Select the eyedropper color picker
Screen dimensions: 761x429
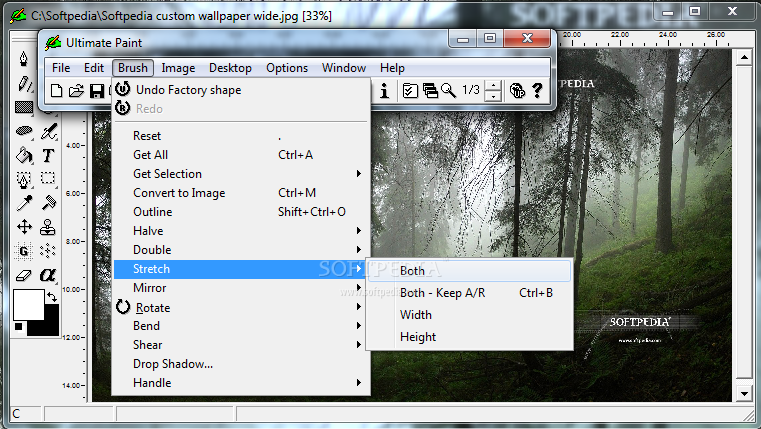24,203
